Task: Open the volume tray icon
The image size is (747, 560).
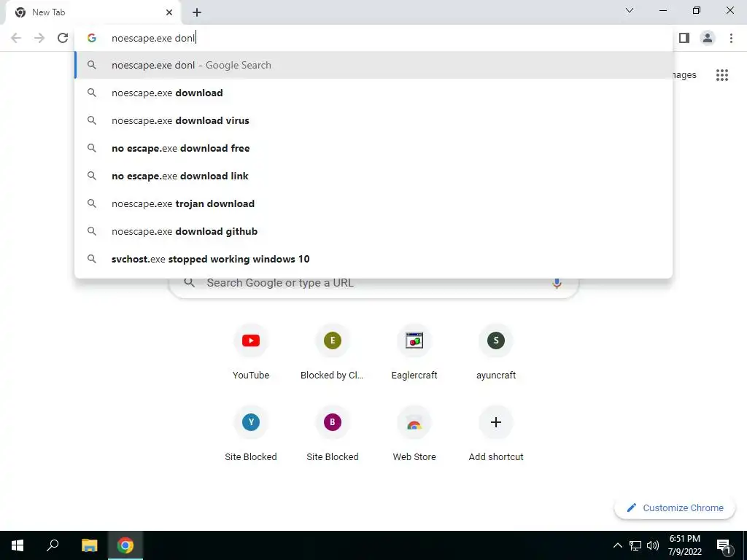Action: [x=653, y=545]
